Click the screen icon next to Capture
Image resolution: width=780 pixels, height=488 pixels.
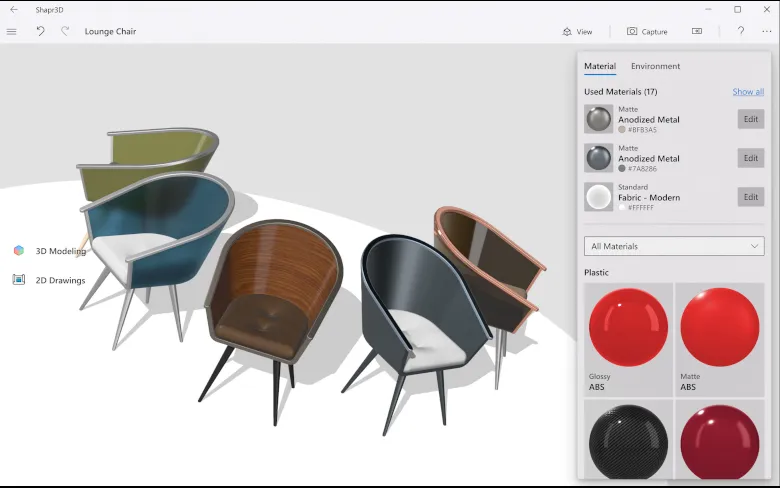click(697, 31)
